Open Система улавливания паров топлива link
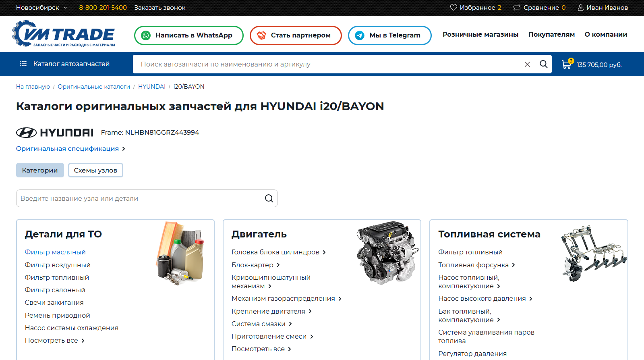 (487, 337)
